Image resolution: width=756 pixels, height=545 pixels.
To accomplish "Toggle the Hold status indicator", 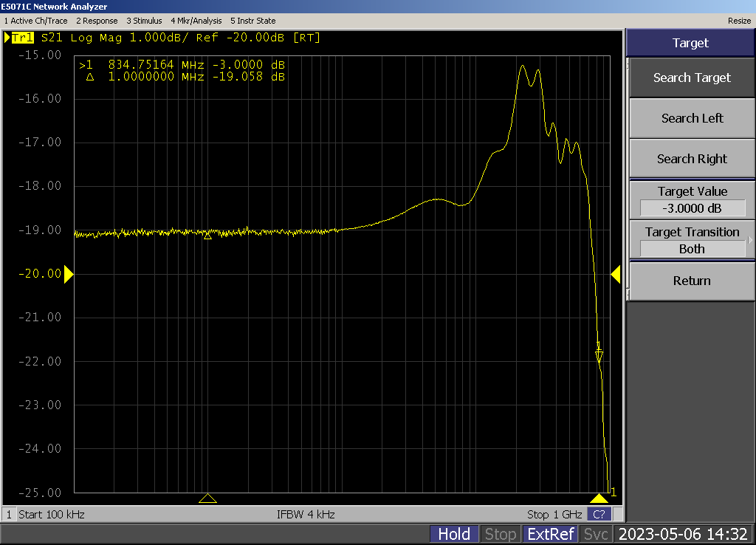I will (454, 534).
